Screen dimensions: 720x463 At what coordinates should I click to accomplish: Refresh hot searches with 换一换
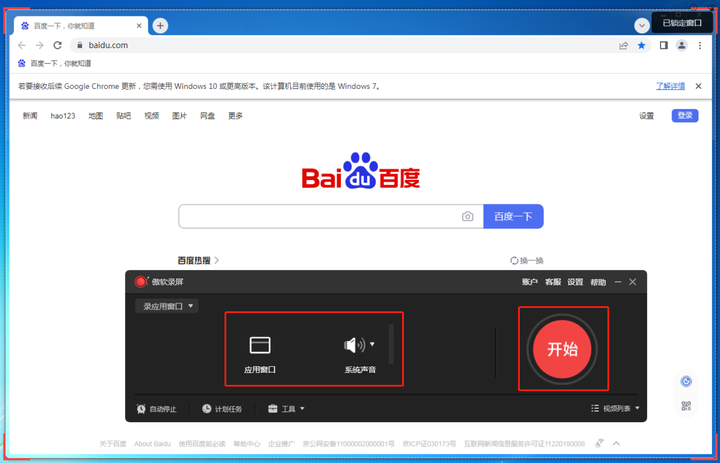coord(527,260)
